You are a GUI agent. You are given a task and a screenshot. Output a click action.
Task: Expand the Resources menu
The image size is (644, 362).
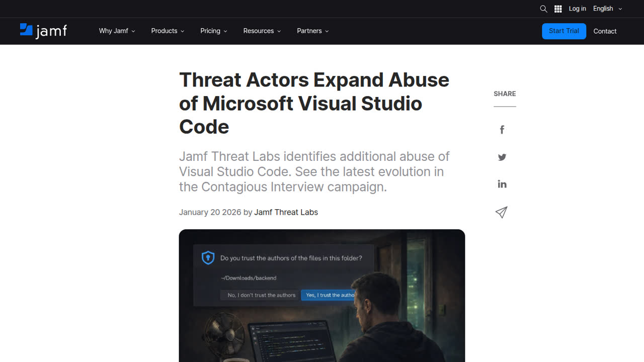262,31
